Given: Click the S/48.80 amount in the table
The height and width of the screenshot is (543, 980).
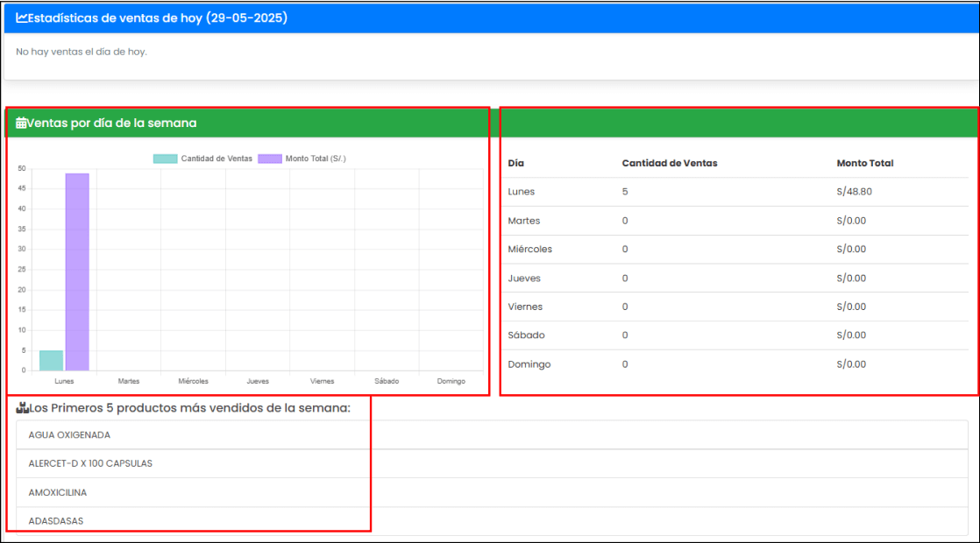Looking at the screenshot, I should (854, 192).
